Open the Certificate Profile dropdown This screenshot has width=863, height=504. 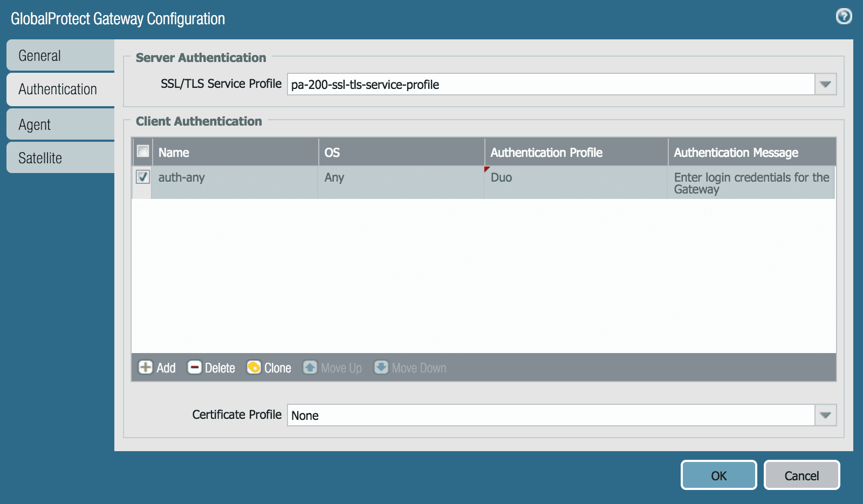[826, 415]
